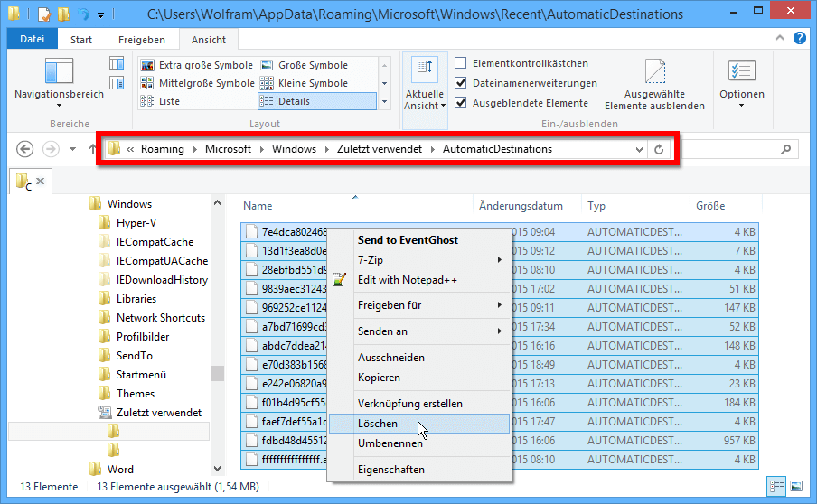Open recent locations dropdown arrow

pyautogui.click(x=73, y=149)
